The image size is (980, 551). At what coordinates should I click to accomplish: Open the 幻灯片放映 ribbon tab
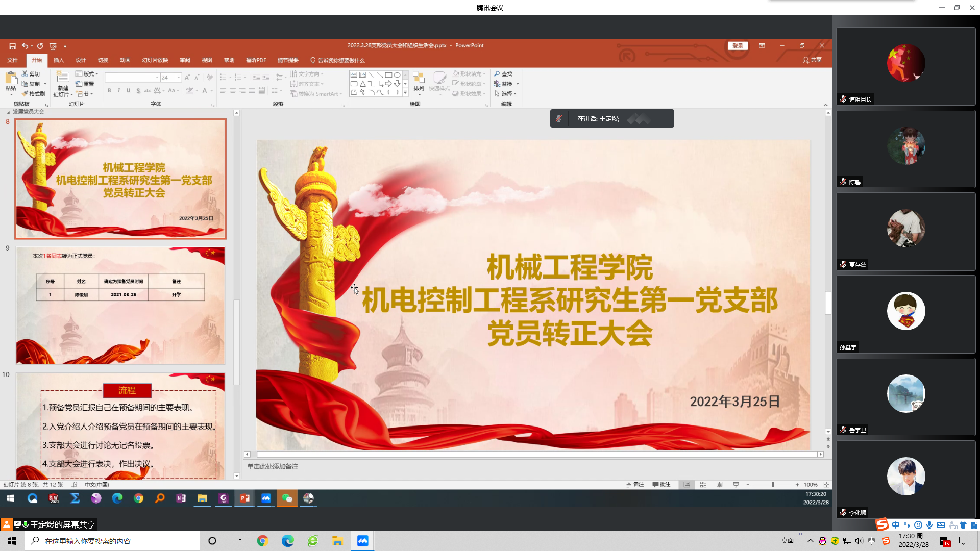click(x=155, y=60)
